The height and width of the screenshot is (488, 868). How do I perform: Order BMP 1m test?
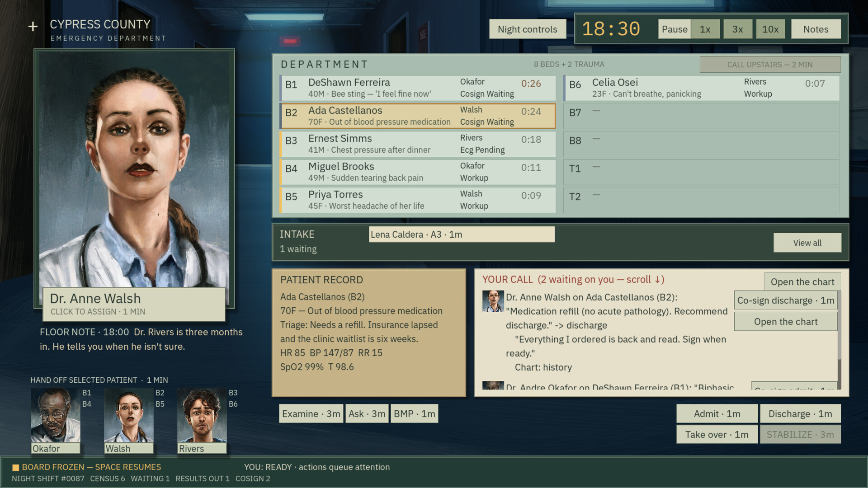point(415,414)
